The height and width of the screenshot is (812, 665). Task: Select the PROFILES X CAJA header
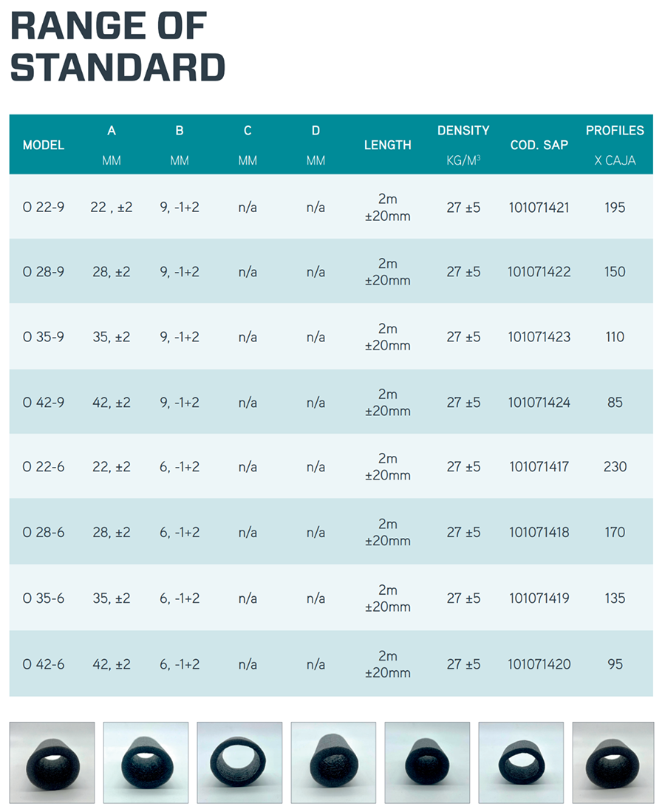point(615,145)
